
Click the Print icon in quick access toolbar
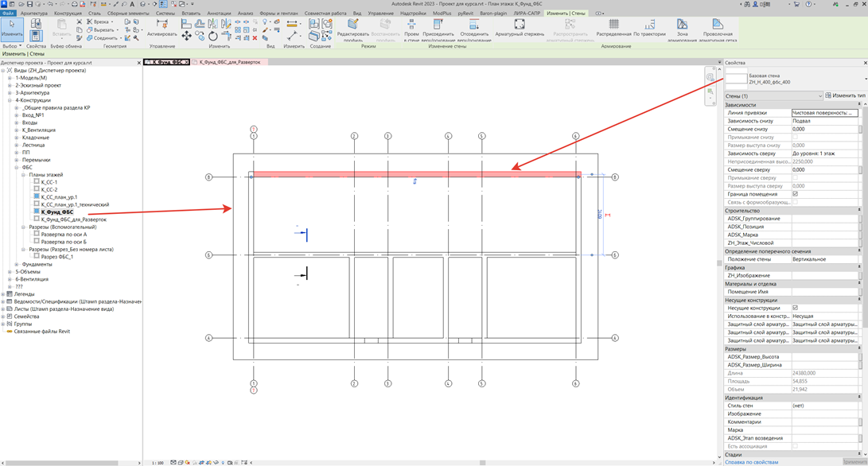point(74,4)
